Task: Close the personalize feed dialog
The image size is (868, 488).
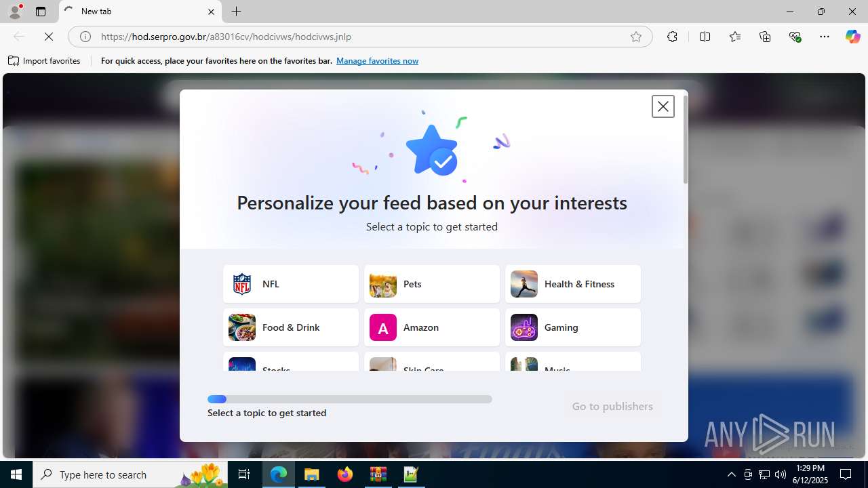Action: (663, 106)
